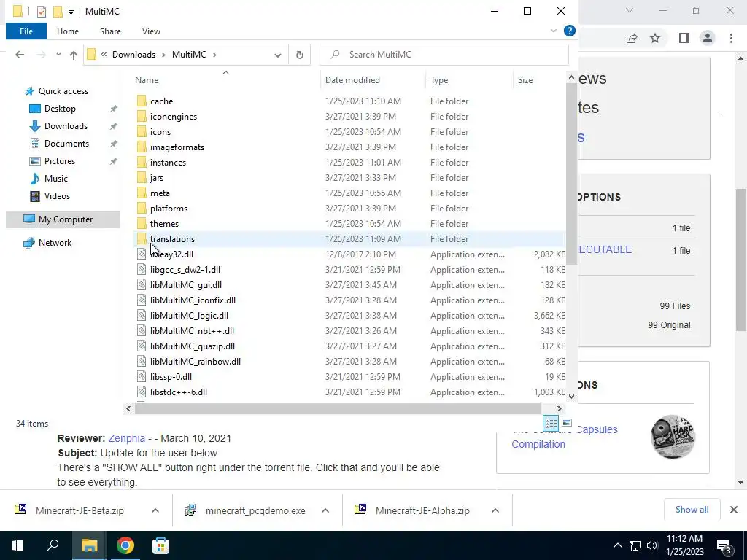Select My Computer in navigation pane
747x560 pixels.
tap(66, 219)
